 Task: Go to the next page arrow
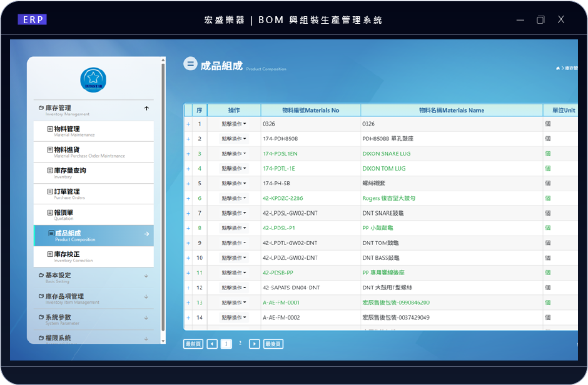click(x=254, y=344)
